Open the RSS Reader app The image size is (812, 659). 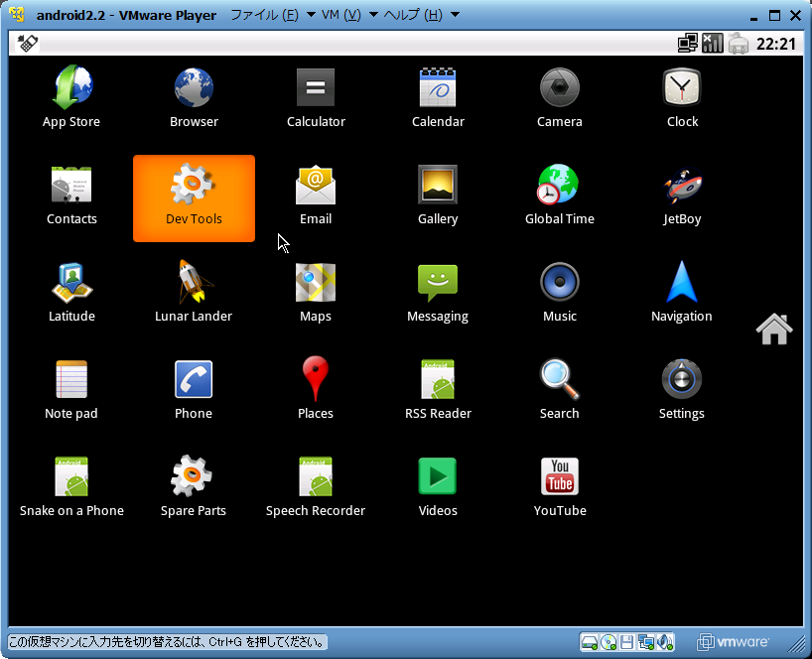(438, 390)
